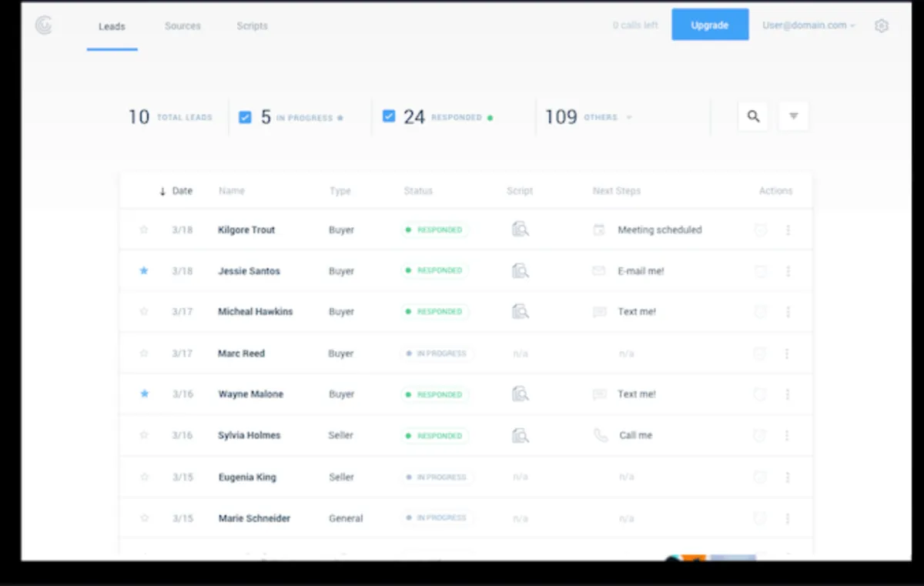View script icon for Jessie Santos

click(x=521, y=270)
